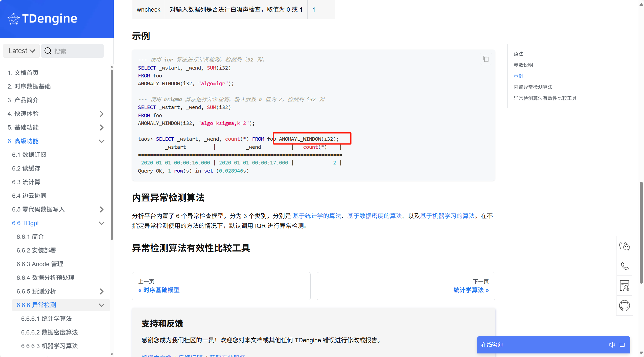The image size is (644, 357).
Task: Expand the 4. 快速体验 section
Action: (x=102, y=114)
